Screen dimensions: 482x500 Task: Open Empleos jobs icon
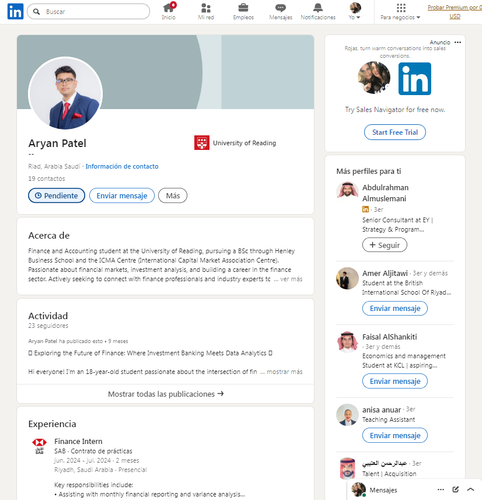pos(243,11)
